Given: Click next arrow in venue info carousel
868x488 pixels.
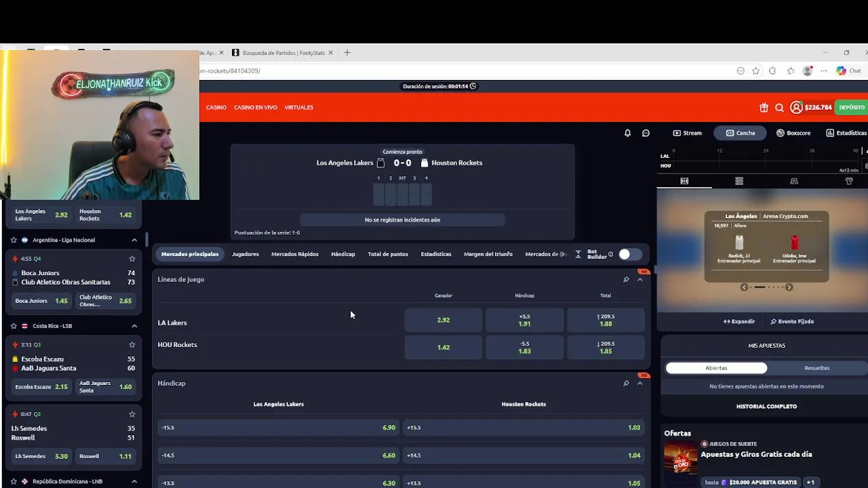Looking at the screenshot, I should coord(789,287).
